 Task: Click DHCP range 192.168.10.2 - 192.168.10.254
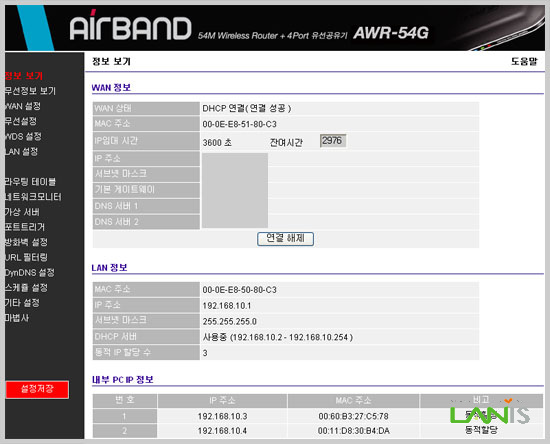tap(291, 337)
